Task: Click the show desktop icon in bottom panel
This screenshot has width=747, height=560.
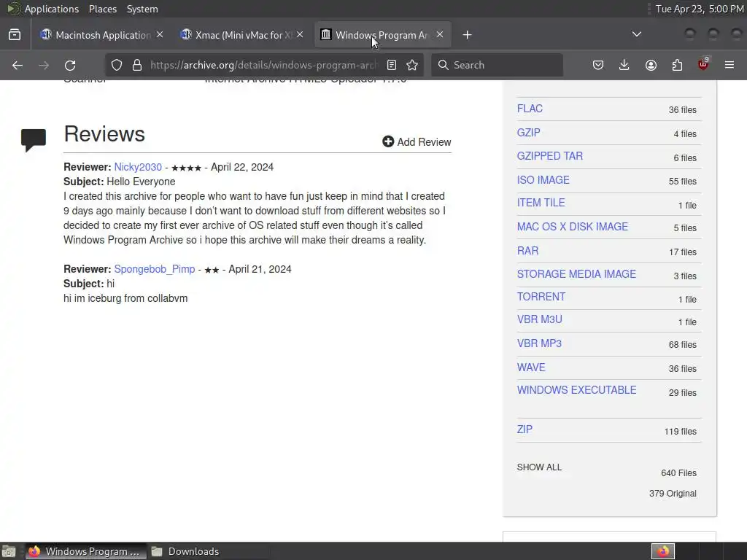Action: (x=9, y=551)
